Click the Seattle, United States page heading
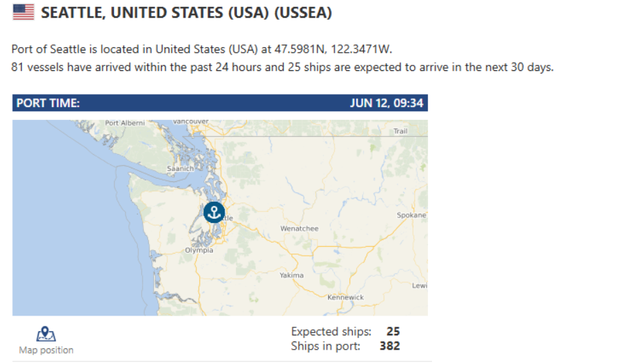The height and width of the screenshot is (364, 619). click(x=186, y=13)
